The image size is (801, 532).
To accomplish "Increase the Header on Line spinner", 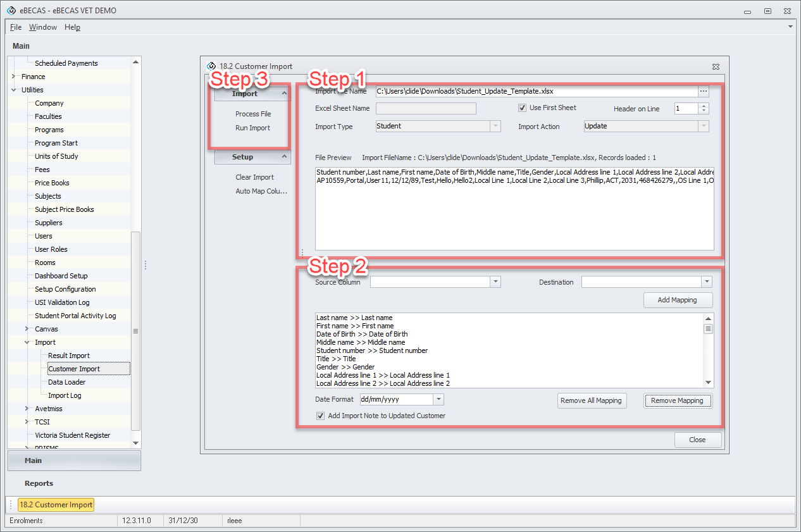I will point(704,106).
